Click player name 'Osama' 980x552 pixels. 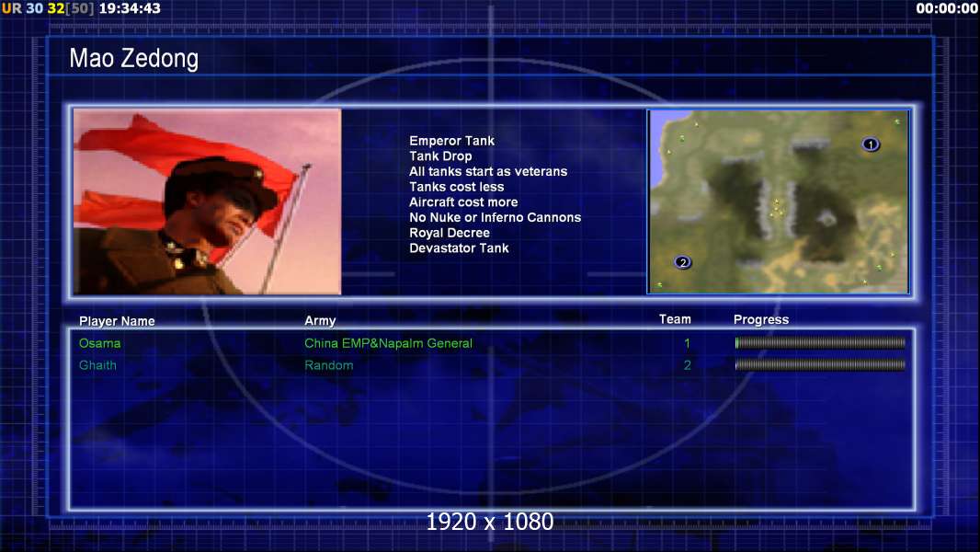(x=99, y=343)
